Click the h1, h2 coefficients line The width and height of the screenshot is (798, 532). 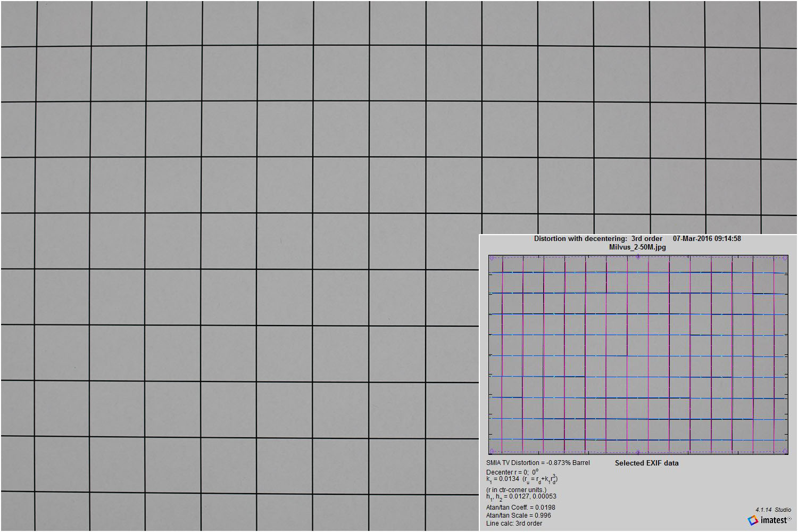click(x=521, y=497)
